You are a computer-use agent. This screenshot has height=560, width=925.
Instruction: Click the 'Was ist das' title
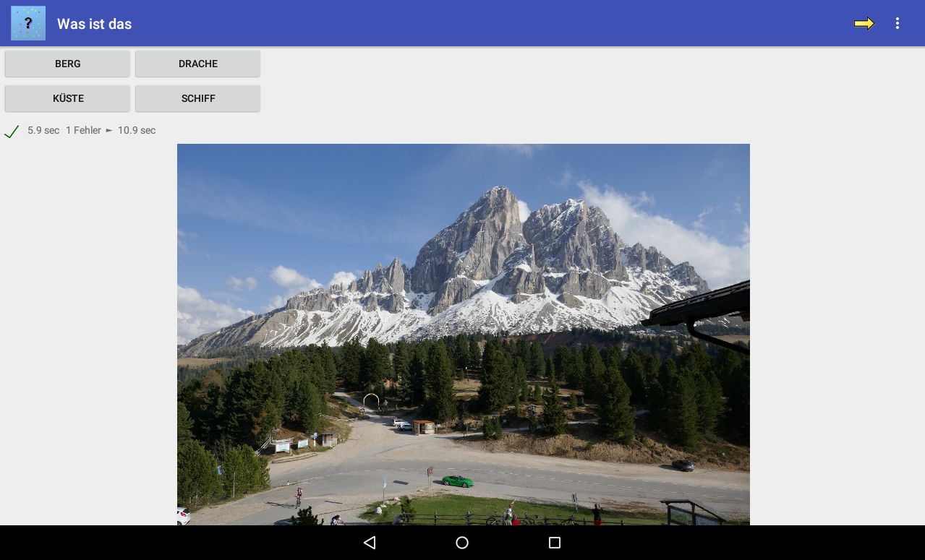[x=94, y=24]
